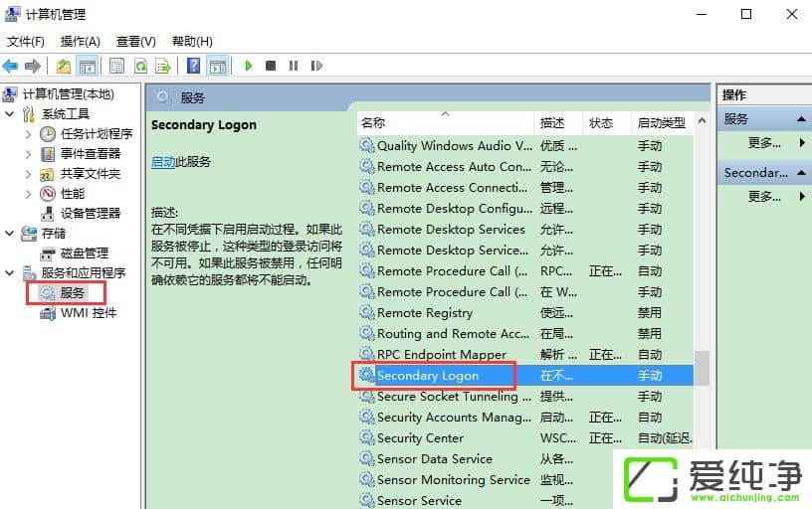
Task: Open 设备管理器 in the tree
Action: pyautogui.click(x=90, y=213)
